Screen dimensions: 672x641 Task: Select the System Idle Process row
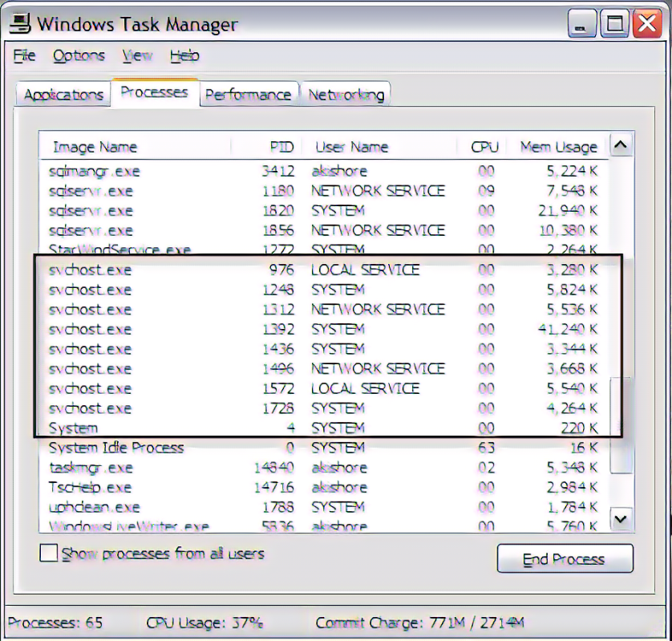pyautogui.click(x=323, y=448)
